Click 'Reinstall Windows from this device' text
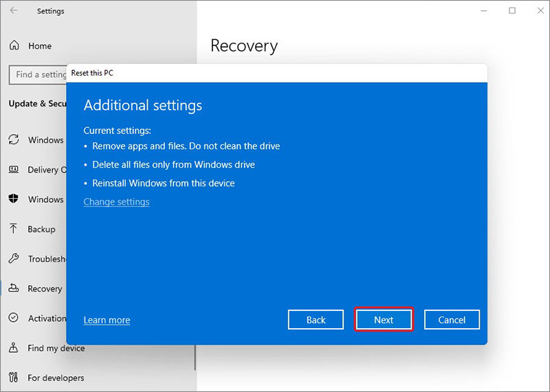Image resolution: width=550 pixels, height=392 pixels. [x=164, y=183]
